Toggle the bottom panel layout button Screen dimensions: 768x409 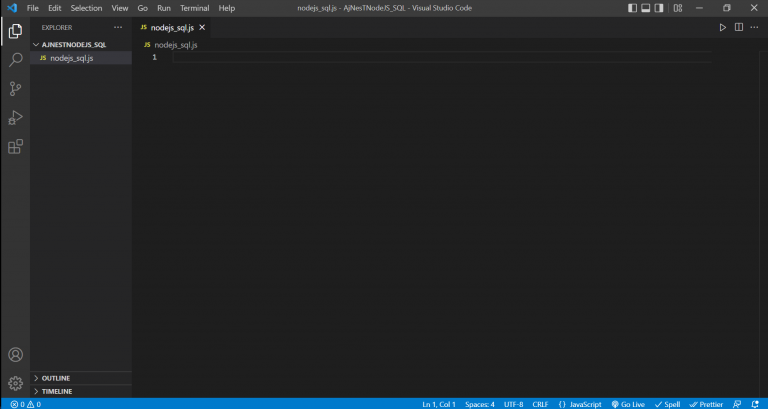tap(646, 8)
